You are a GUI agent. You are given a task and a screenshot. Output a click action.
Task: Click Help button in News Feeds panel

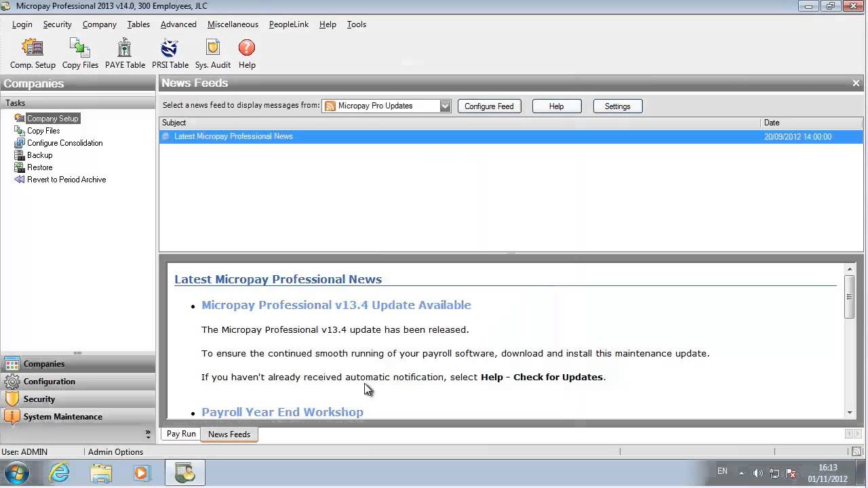click(x=556, y=106)
